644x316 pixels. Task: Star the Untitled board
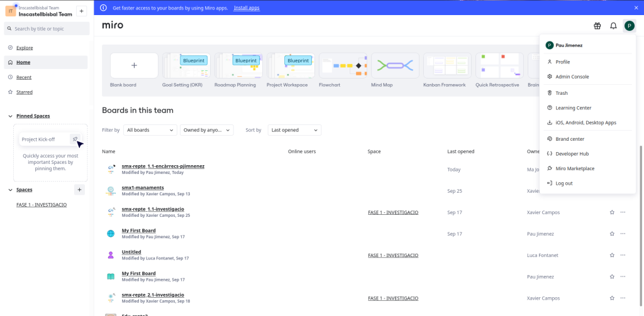(x=612, y=255)
